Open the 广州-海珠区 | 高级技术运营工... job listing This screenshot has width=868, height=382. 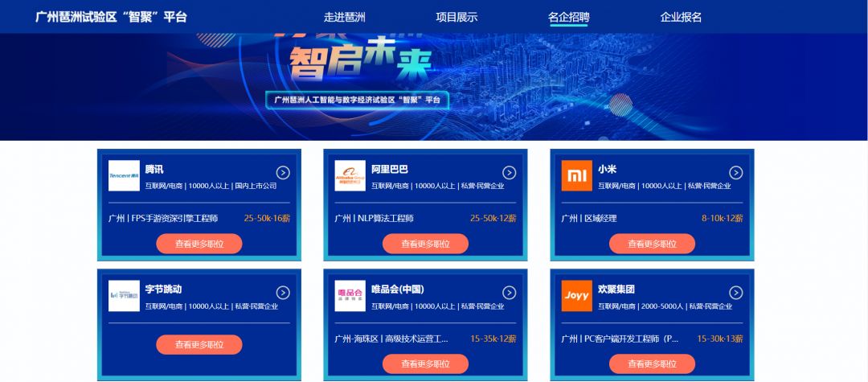(x=391, y=339)
